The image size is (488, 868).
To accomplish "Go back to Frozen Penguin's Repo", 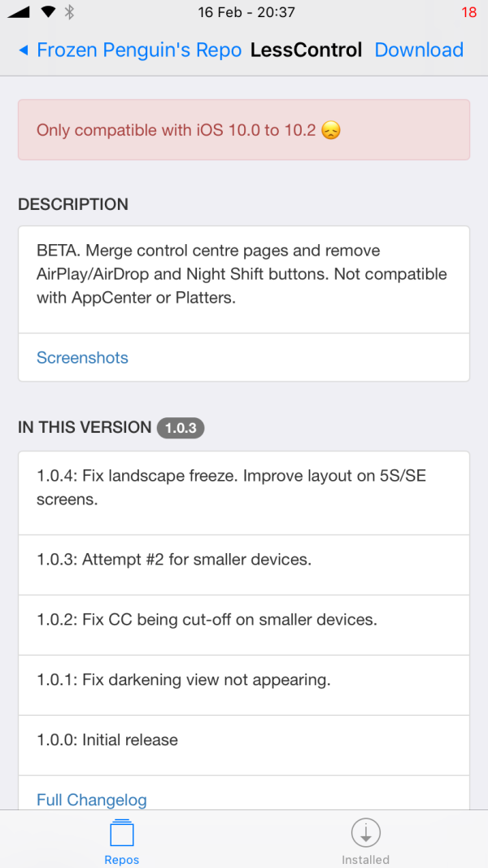I will [139, 50].
